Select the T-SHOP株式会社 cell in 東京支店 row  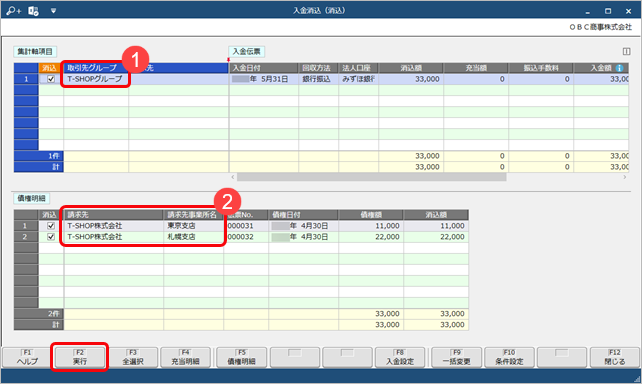pos(114,226)
